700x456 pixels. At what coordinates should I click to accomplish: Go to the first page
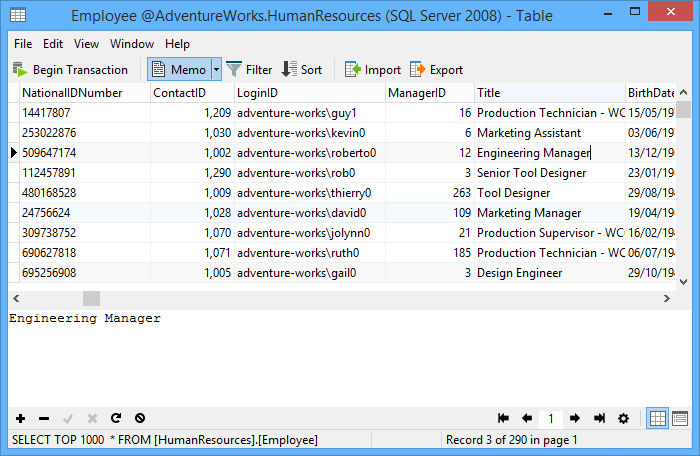[x=503, y=418]
